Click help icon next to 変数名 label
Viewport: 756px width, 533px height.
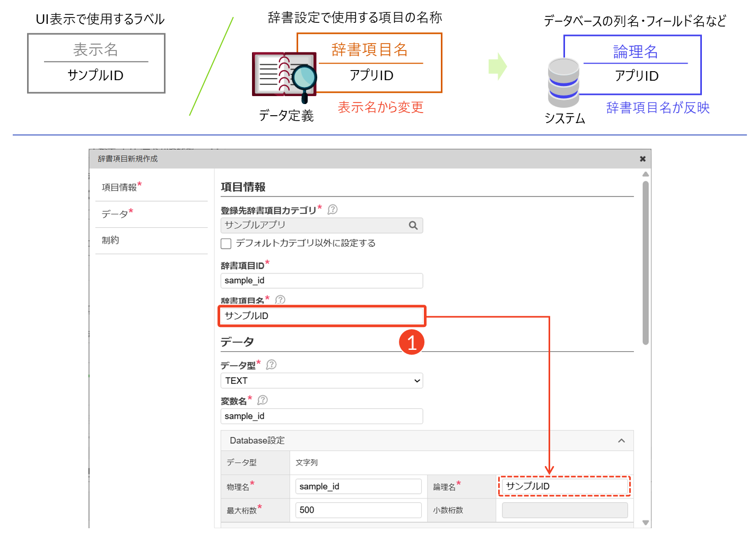(262, 400)
